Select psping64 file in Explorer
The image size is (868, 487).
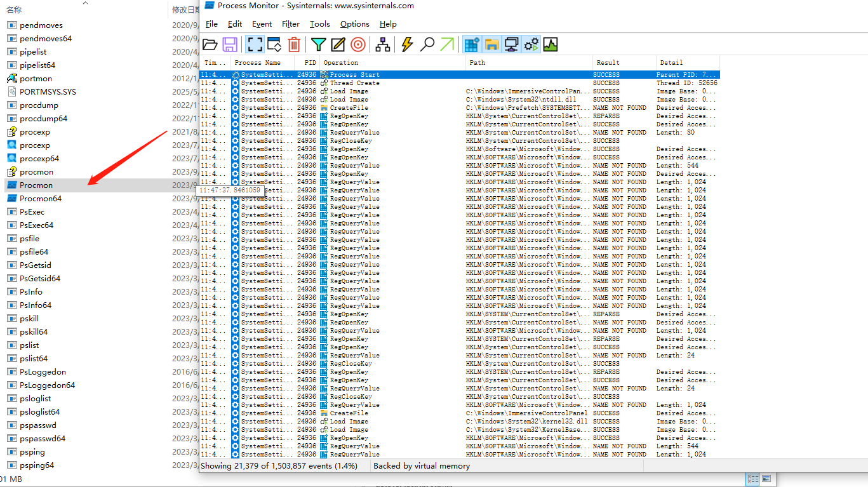[x=37, y=465]
